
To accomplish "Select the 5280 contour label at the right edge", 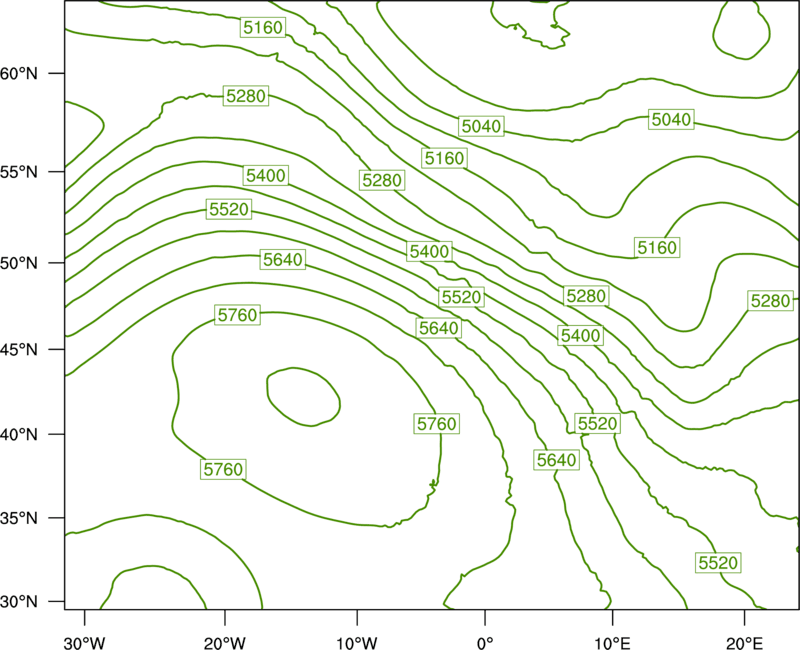I will [770, 301].
